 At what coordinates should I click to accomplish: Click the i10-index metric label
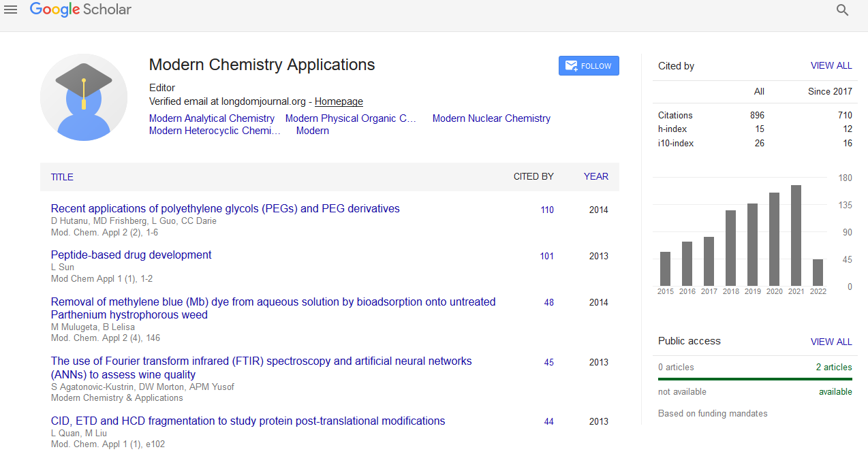pyautogui.click(x=676, y=144)
